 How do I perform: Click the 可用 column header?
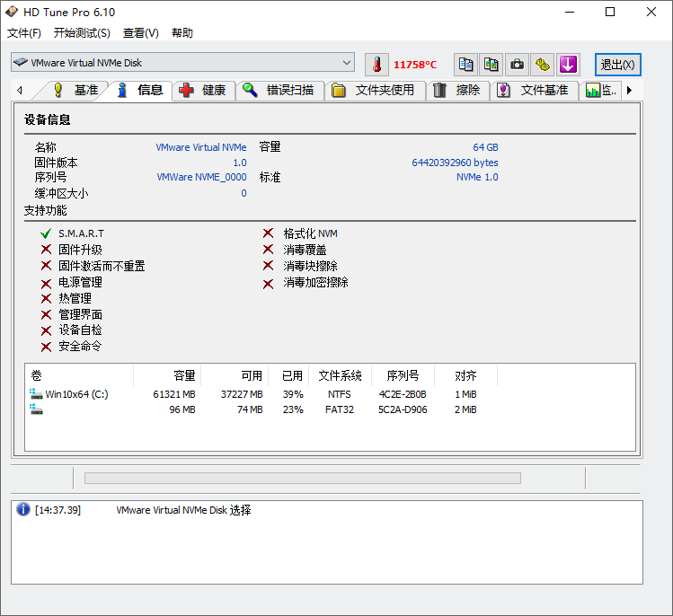235,375
